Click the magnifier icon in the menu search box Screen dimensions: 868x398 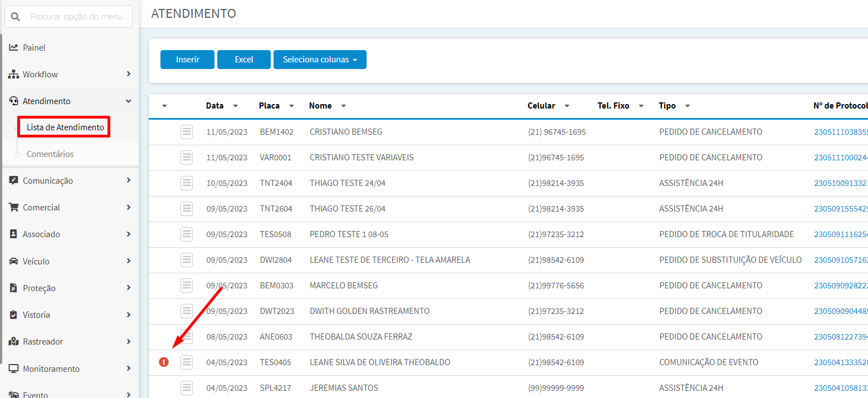16,17
